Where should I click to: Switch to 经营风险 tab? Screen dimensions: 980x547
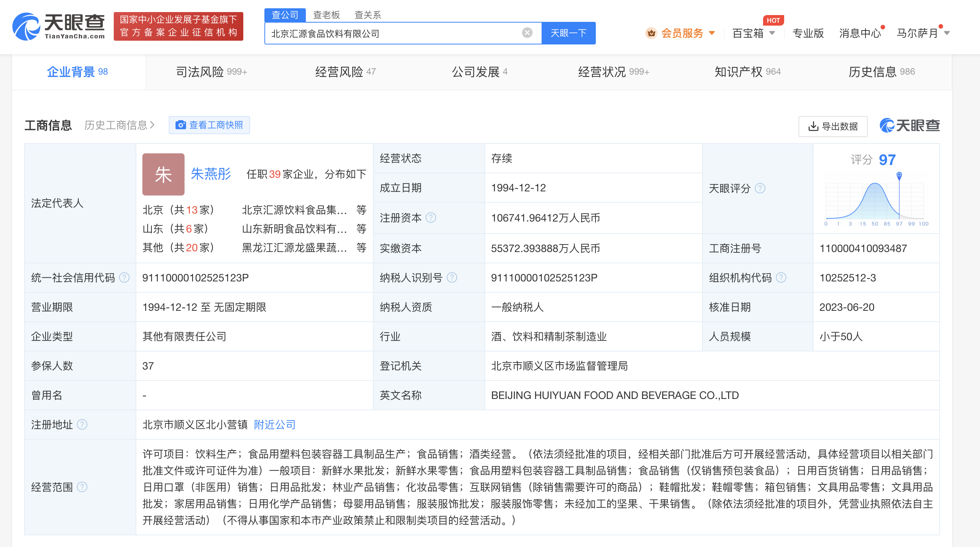[x=345, y=72]
